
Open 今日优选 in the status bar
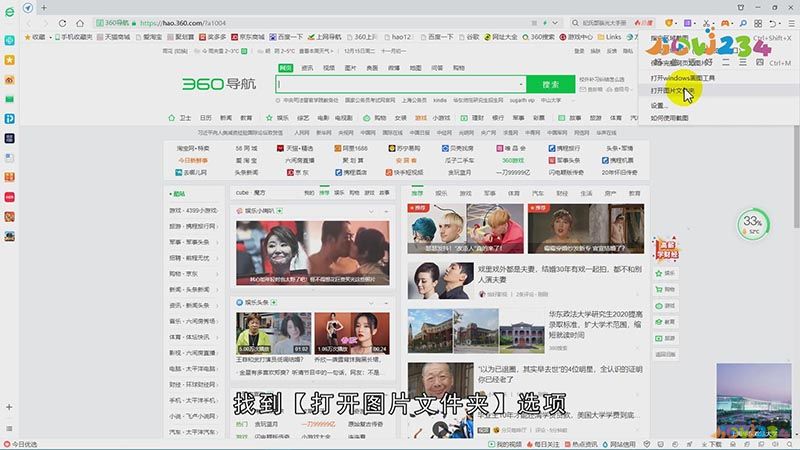[20, 444]
